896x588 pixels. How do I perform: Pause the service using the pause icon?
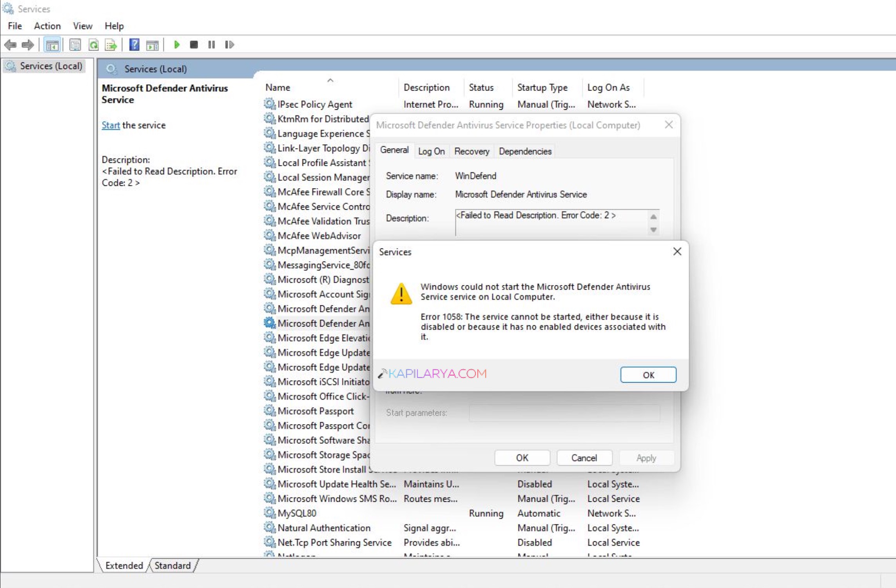[x=211, y=45]
